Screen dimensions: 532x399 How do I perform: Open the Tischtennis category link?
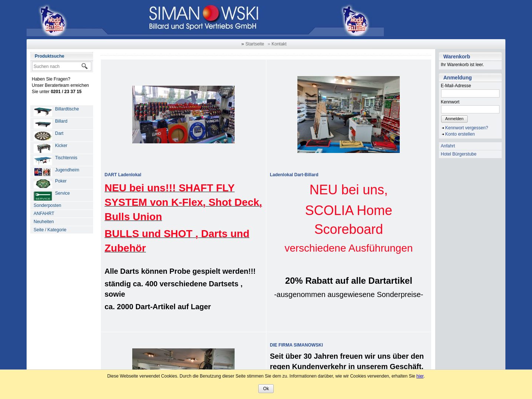pyautogui.click(x=66, y=158)
